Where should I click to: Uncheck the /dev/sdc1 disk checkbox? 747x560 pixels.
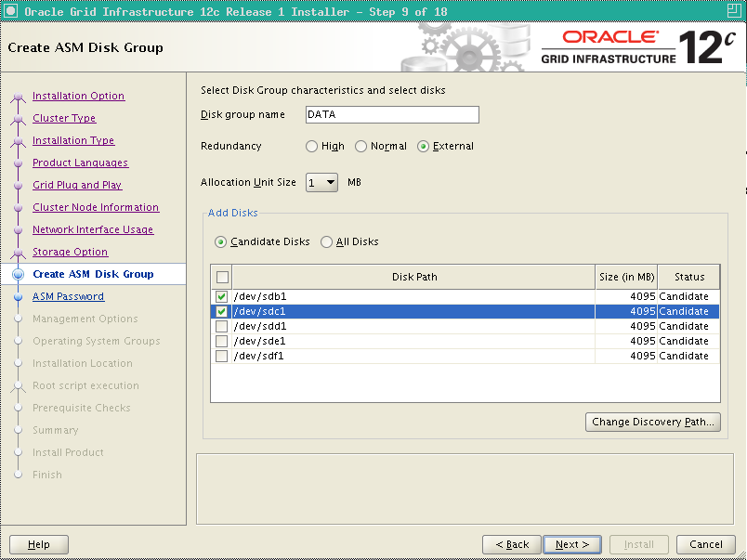pyautogui.click(x=221, y=311)
